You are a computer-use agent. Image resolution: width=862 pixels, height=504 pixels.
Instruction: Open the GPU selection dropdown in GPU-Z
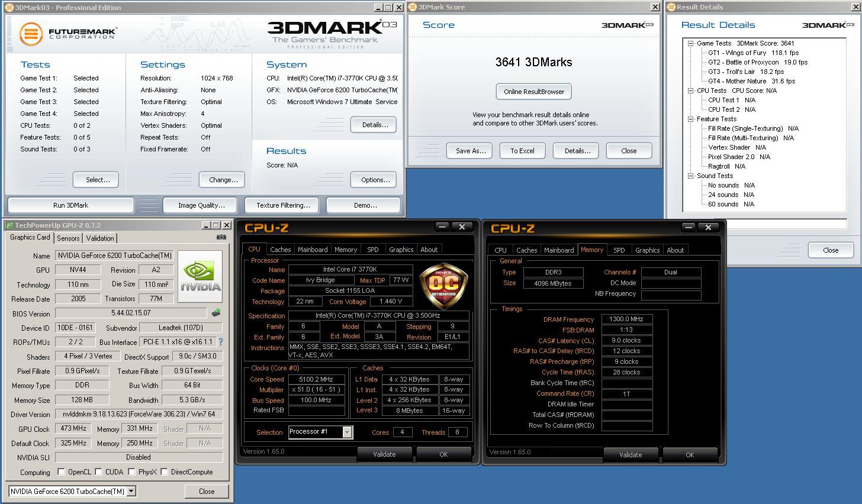131,491
